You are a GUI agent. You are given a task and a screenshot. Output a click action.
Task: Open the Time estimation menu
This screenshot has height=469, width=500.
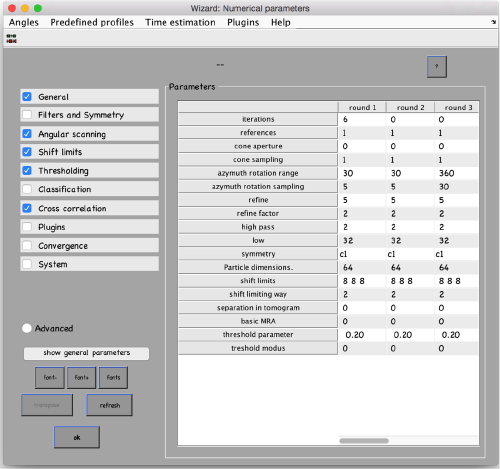(180, 22)
